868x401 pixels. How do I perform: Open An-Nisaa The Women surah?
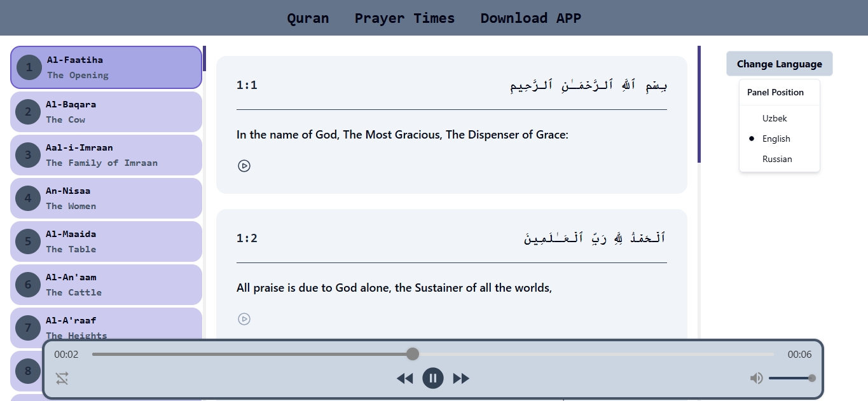[x=106, y=198]
